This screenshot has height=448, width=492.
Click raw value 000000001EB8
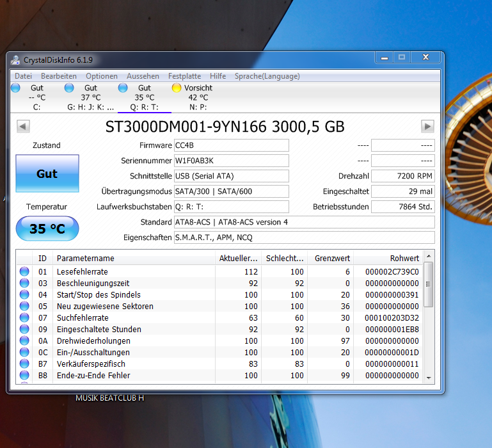[392, 329]
